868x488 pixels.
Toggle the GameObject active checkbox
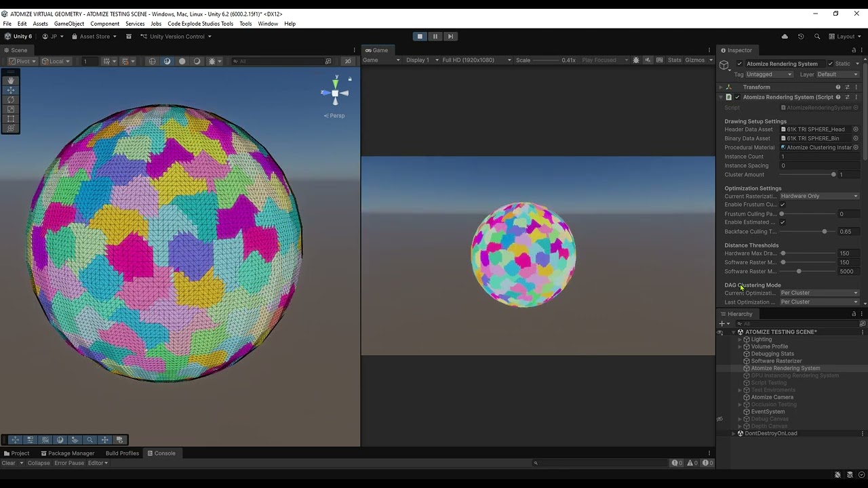point(739,64)
